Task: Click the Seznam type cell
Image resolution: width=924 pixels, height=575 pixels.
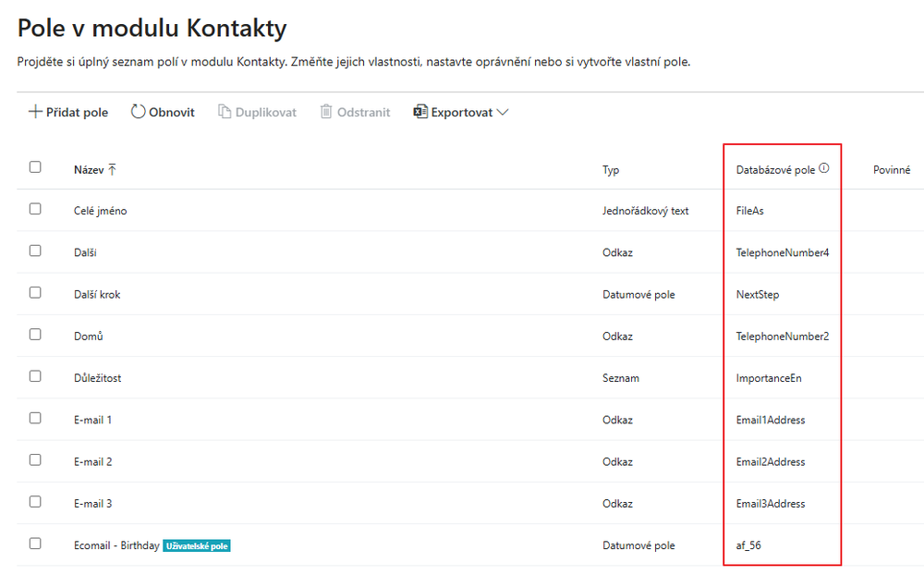Action: pyautogui.click(x=621, y=378)
